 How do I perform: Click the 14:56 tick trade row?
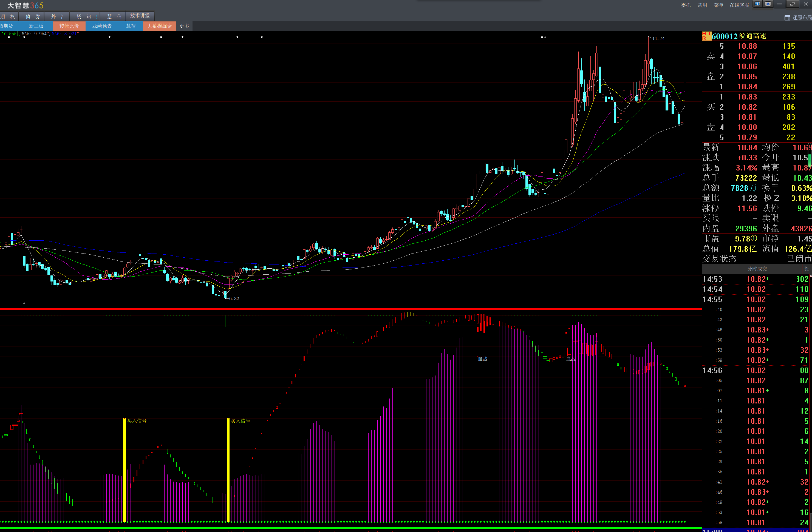click(x=756, y=370)
